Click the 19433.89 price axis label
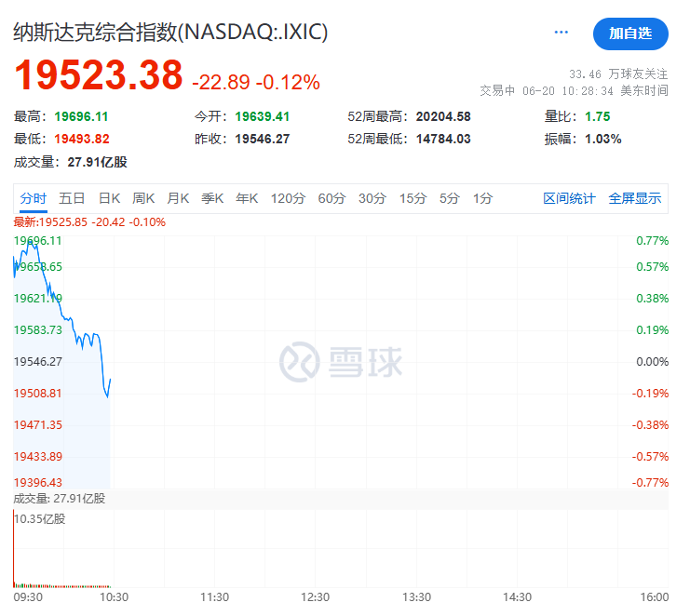 pyautogui.click(x=38, y=456)
